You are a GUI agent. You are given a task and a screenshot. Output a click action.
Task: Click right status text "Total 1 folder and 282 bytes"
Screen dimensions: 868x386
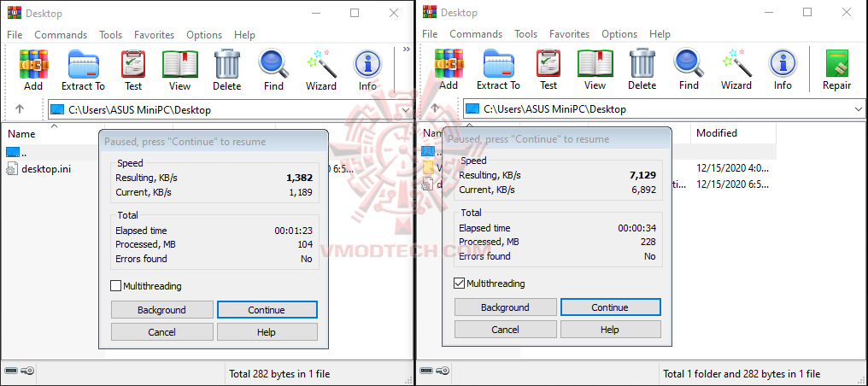pos(742,374)
